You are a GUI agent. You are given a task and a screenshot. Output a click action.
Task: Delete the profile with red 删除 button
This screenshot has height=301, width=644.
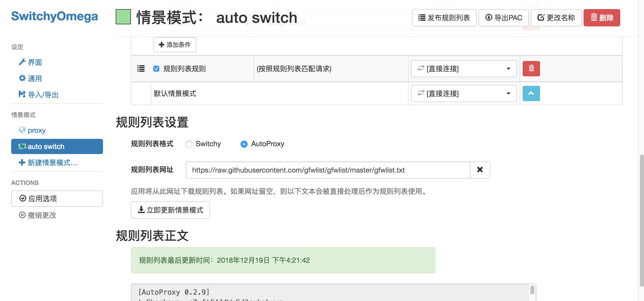tap(602, 18)
